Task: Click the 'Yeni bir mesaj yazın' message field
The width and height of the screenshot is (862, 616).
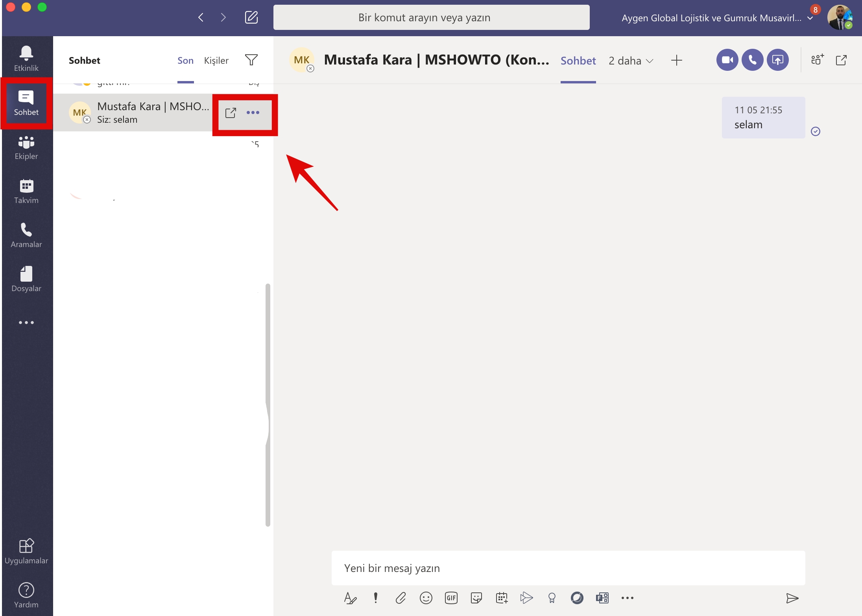Action: [x=568, y=568]
